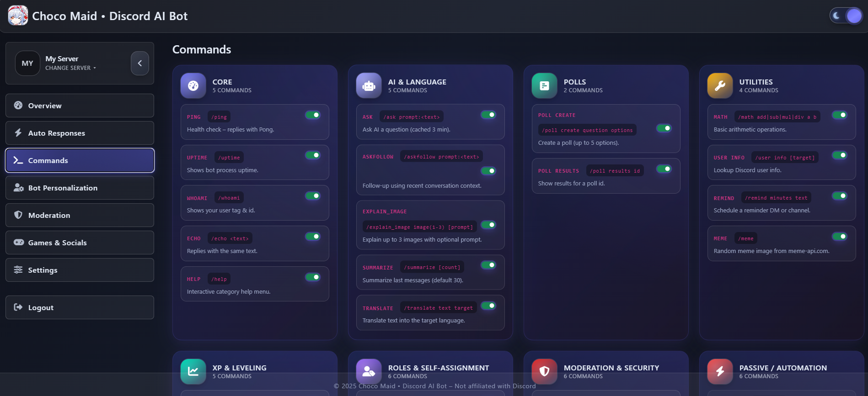Turn off the user info command
Screen dimensions: 868x396
pos(840,155)
